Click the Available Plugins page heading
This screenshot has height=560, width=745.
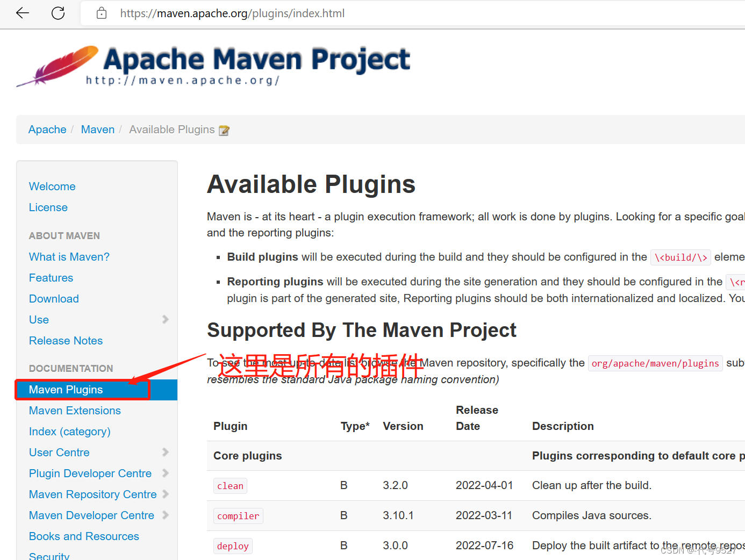click(x=311, y=184)
